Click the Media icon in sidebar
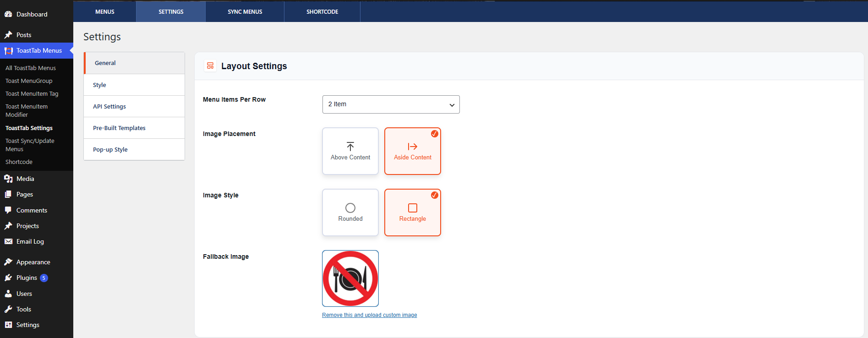The width and height of the screenshot is (868, 338). click(8, 179)
